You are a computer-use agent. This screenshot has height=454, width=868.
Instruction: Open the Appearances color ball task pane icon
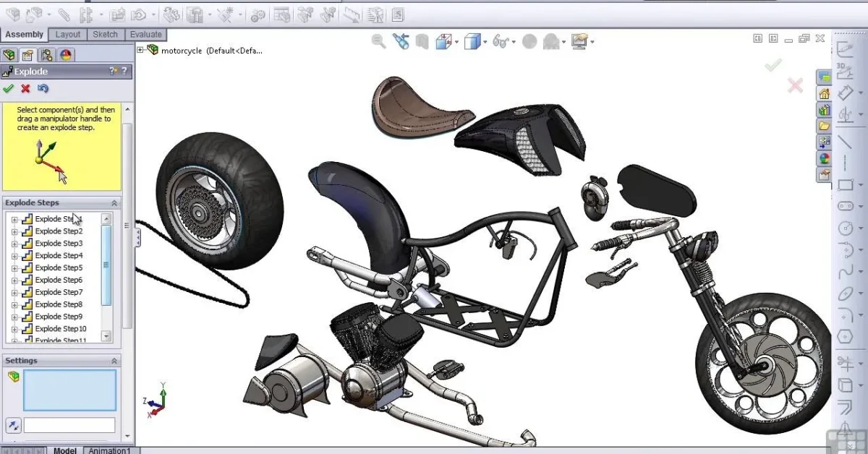pos(824,158)
